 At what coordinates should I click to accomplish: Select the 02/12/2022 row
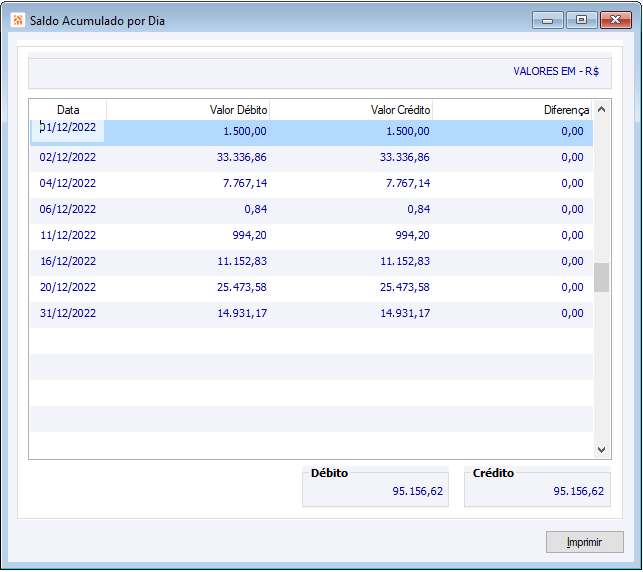[311, 157]
